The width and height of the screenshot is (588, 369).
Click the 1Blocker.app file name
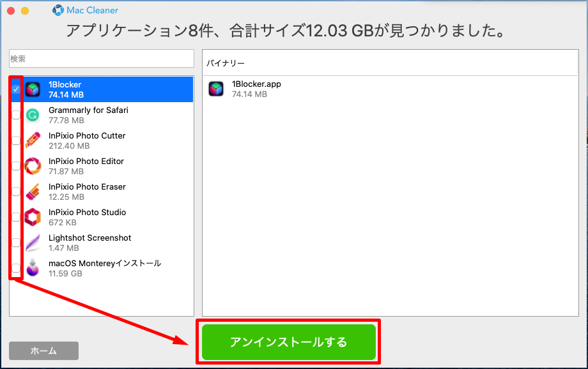(256, 84)
